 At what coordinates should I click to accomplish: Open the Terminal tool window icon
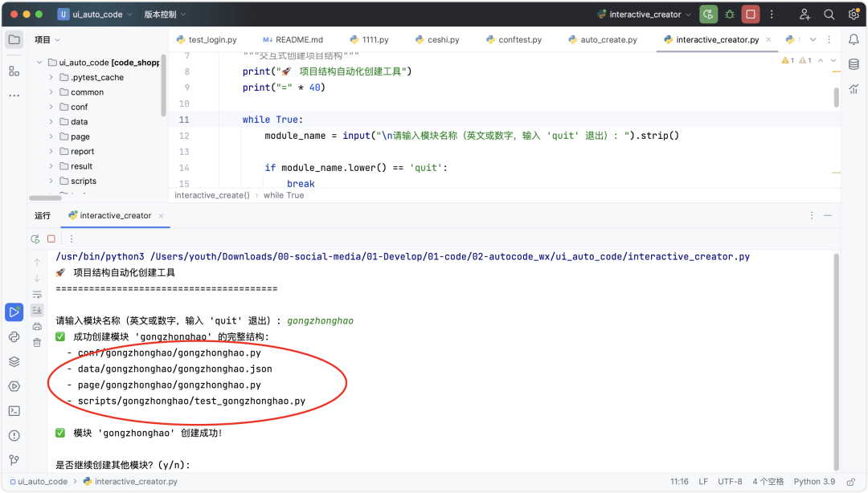[x=14, y=411]
